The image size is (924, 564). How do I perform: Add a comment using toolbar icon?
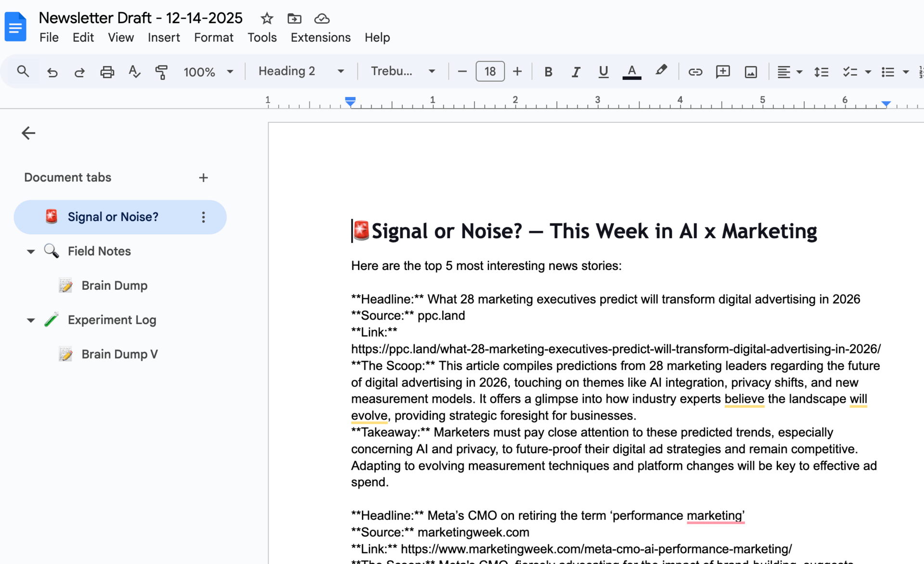723,72
